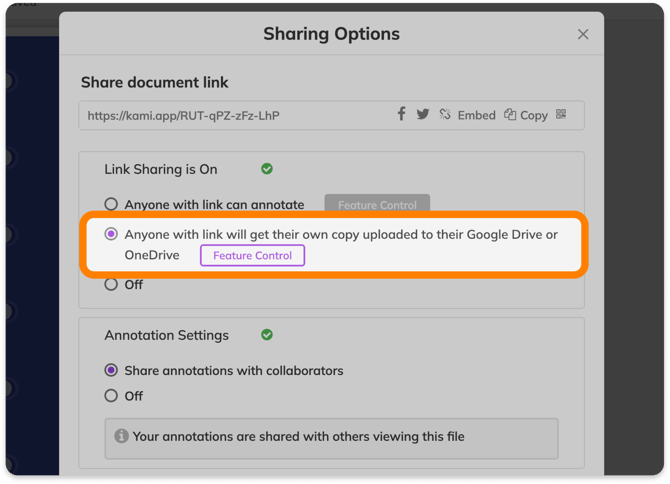Click the info icon in annotations notice
This screenshot has height=484, width=670.
click(x=121, y=436)
